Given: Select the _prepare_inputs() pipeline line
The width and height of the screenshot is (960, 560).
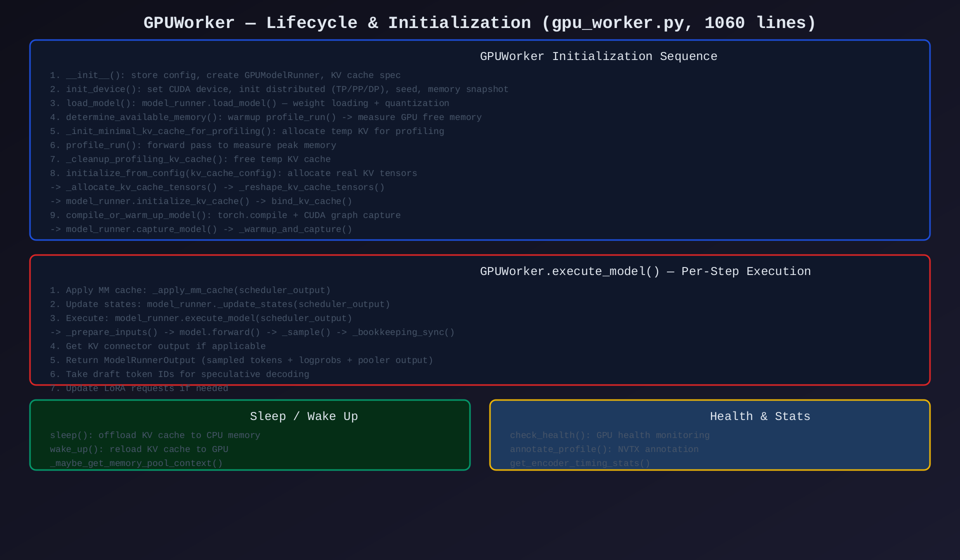Looking at the screenshot, I should coord(252,332).
